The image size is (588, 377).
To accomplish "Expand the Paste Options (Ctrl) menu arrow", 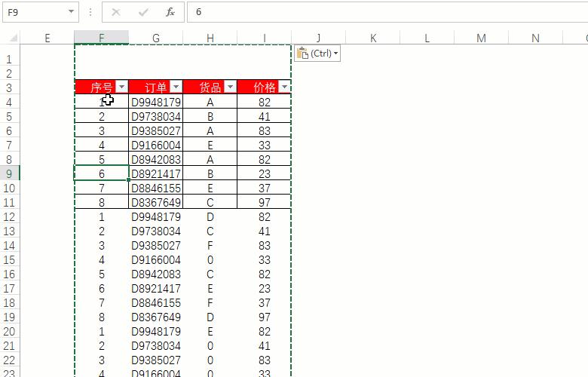I will (335, 54).
